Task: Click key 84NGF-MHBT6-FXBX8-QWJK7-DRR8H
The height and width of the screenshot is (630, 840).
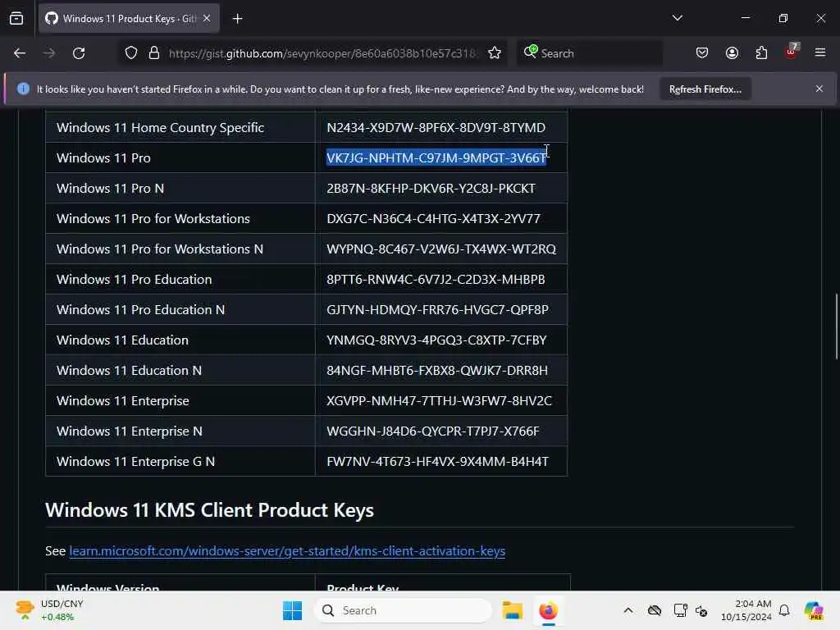Action: point(437,371)
